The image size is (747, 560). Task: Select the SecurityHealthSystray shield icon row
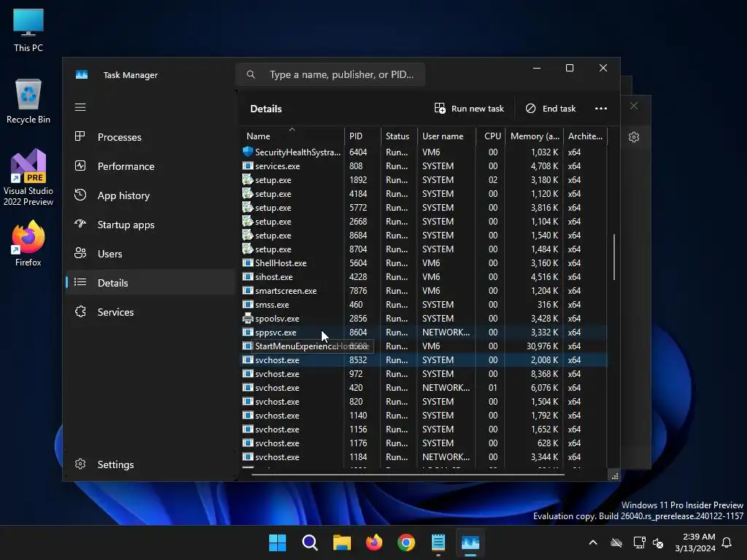[423, 152]
